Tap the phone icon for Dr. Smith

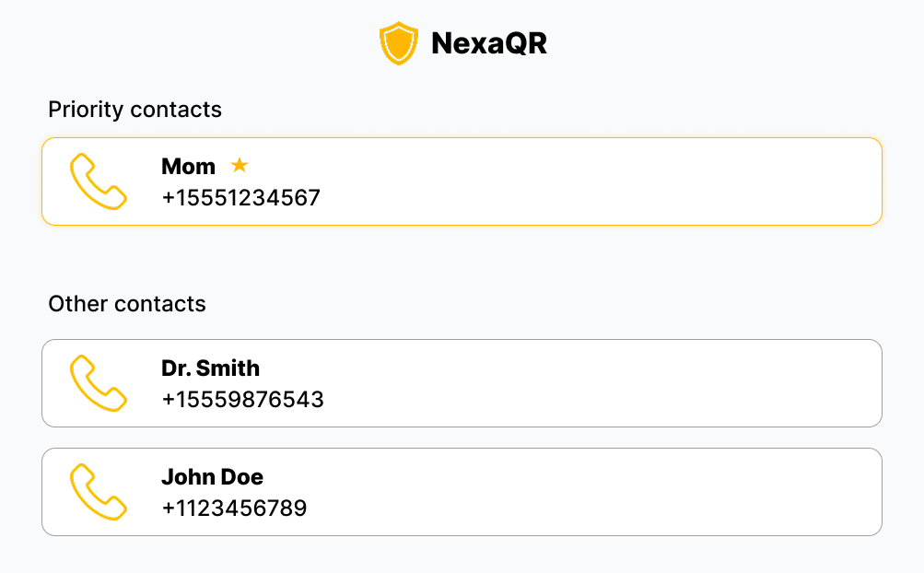pos(98,383)
